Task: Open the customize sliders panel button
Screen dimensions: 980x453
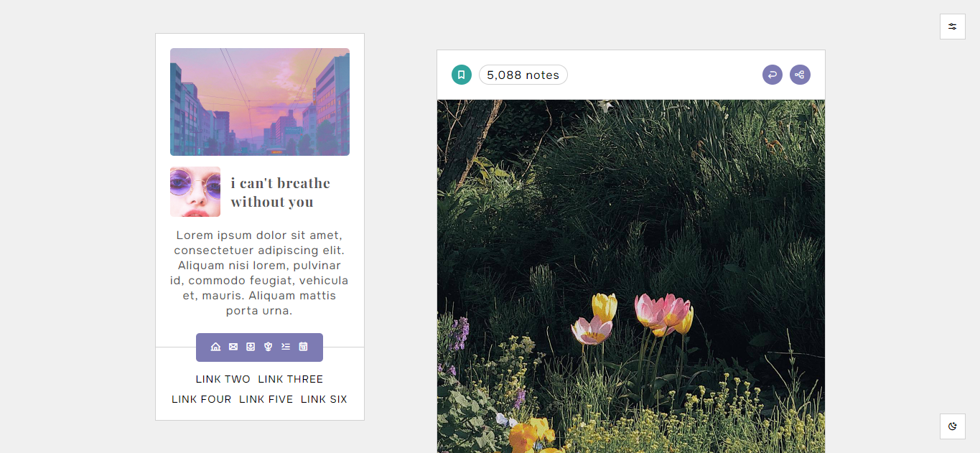Action: click(953, 27)
